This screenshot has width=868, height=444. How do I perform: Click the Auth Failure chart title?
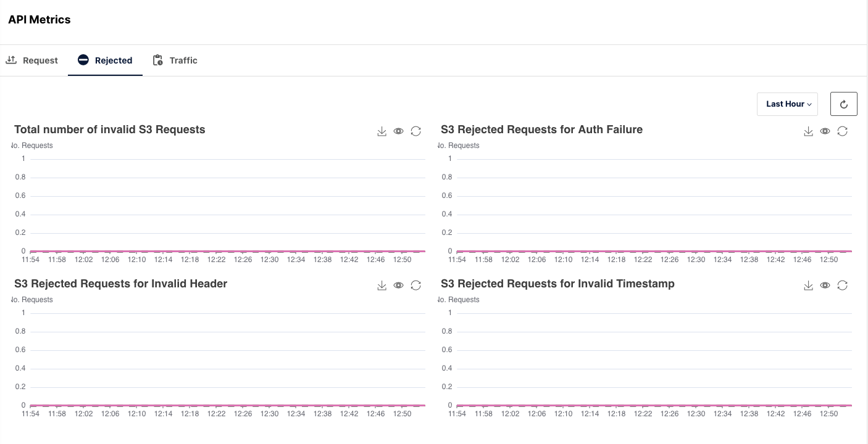(541, 129)
